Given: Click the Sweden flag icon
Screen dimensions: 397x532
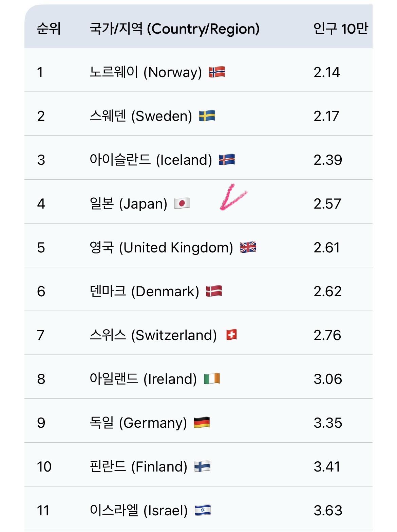Looking at the screenshot, I should coord(207,116).
